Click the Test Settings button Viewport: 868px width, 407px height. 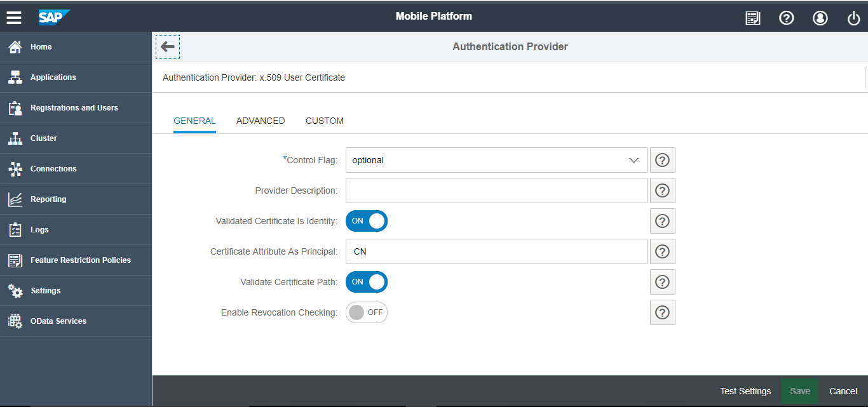745,390
